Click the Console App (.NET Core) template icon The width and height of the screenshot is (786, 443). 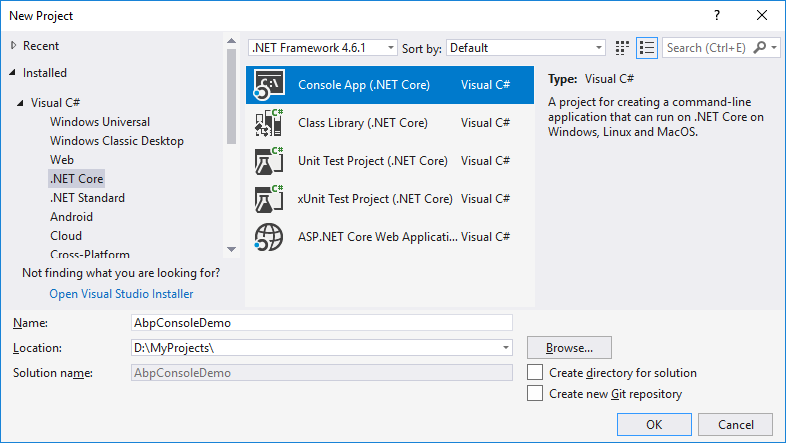click(269, 85)
